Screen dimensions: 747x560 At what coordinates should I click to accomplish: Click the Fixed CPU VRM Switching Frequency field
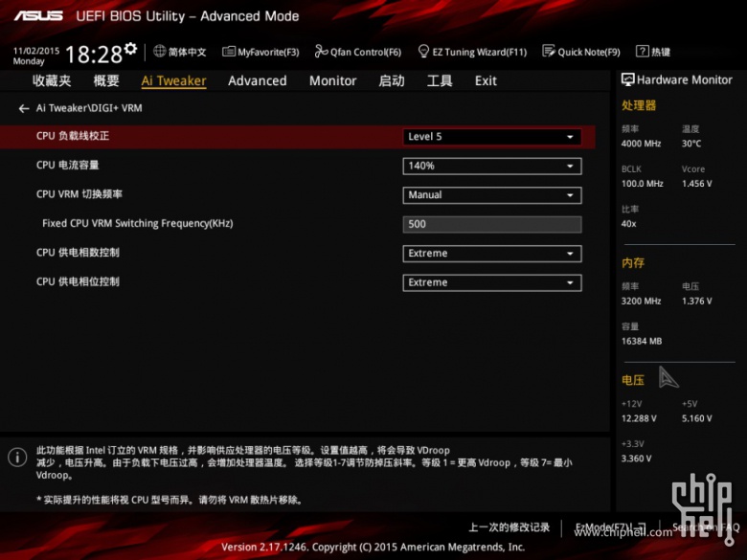click(x=491, y=224)
